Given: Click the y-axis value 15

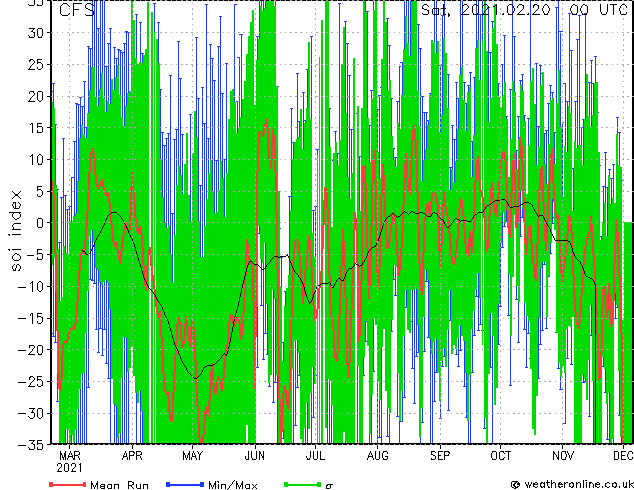Looking at the screenshot, I should coord(36,128).
